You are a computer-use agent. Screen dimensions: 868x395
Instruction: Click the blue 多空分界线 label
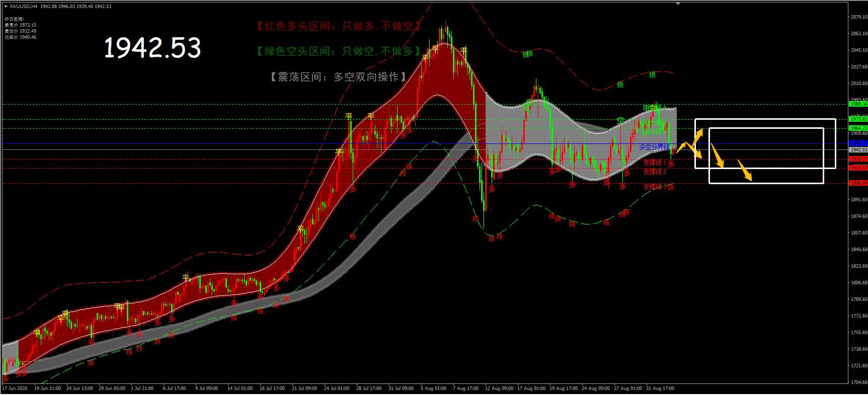pyautogui.click(x=654, y=147)
